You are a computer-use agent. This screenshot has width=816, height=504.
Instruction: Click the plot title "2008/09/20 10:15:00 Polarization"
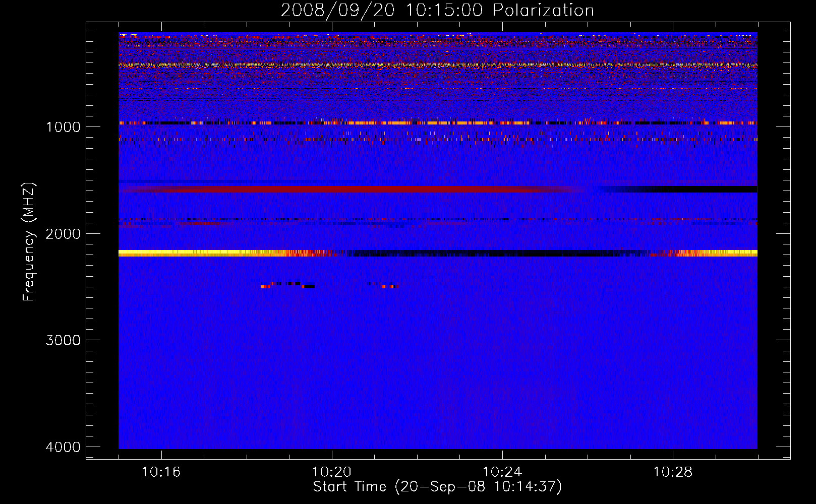437,10
